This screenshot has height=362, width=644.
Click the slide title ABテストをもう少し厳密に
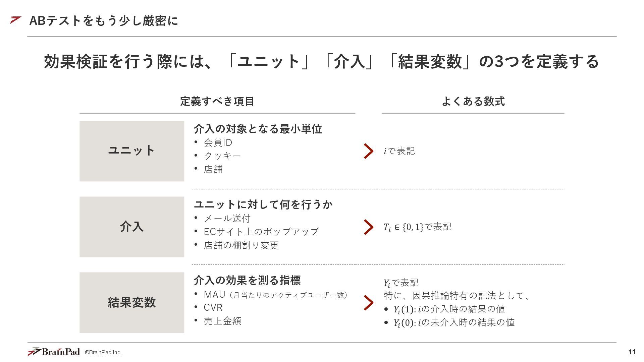[x=104, y=21]
